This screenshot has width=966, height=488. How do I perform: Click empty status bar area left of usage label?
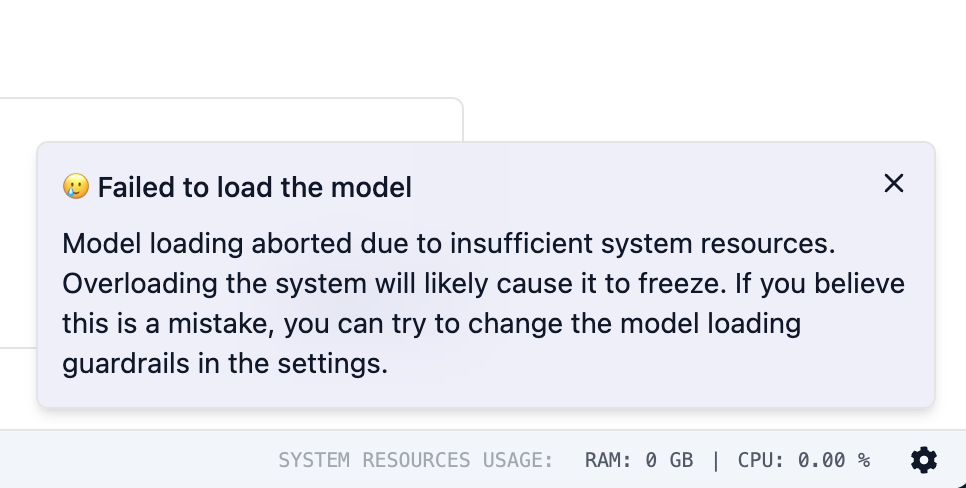coord(130,460)
